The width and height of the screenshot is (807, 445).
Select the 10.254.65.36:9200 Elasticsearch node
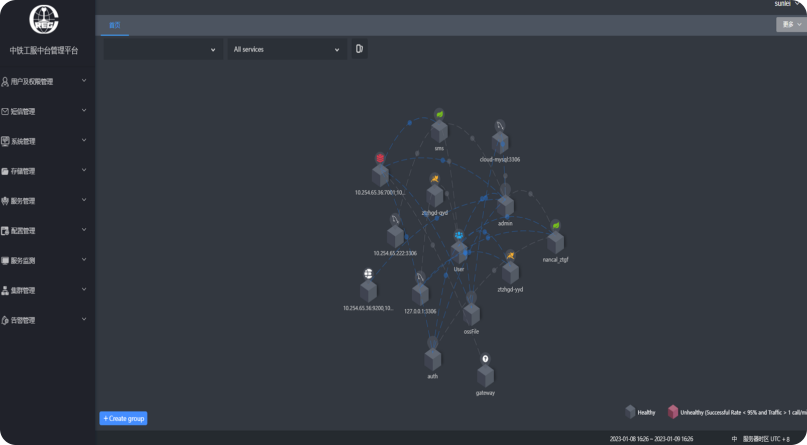[x=369, y=291]
